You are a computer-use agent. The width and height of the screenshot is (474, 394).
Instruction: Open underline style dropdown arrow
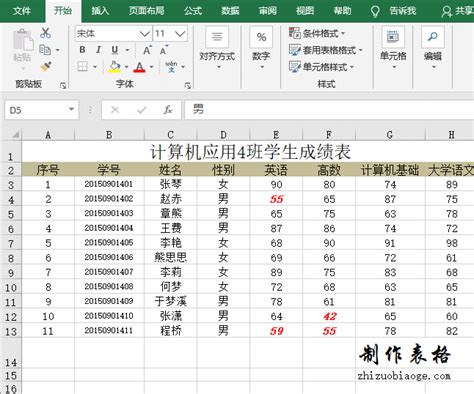pyautogui.click(x=127, y=50)
